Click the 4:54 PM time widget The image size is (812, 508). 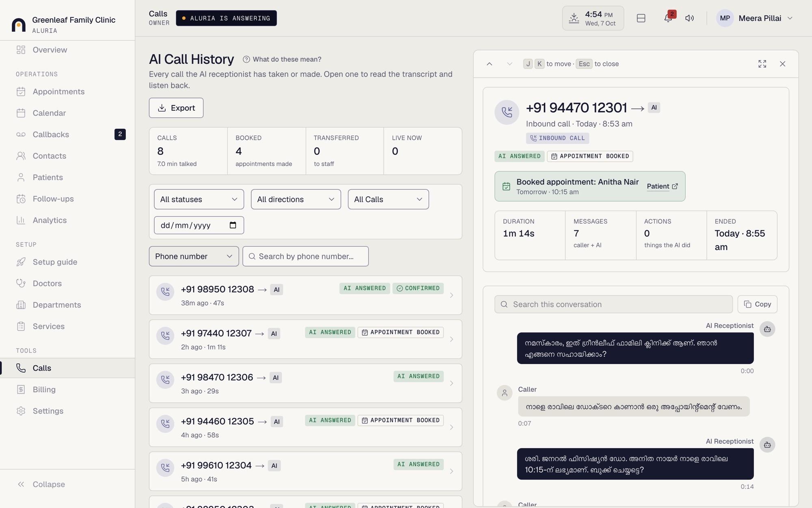tap(593, 18)
